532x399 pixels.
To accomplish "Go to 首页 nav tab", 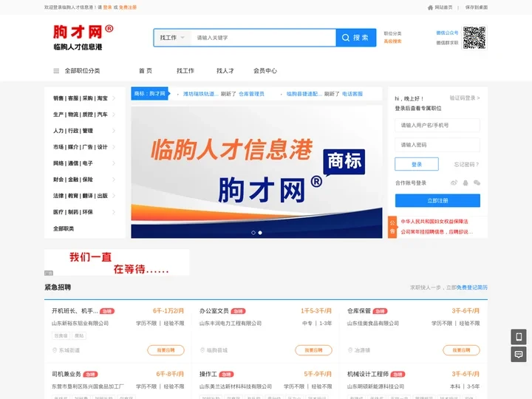I will point(146,71).
